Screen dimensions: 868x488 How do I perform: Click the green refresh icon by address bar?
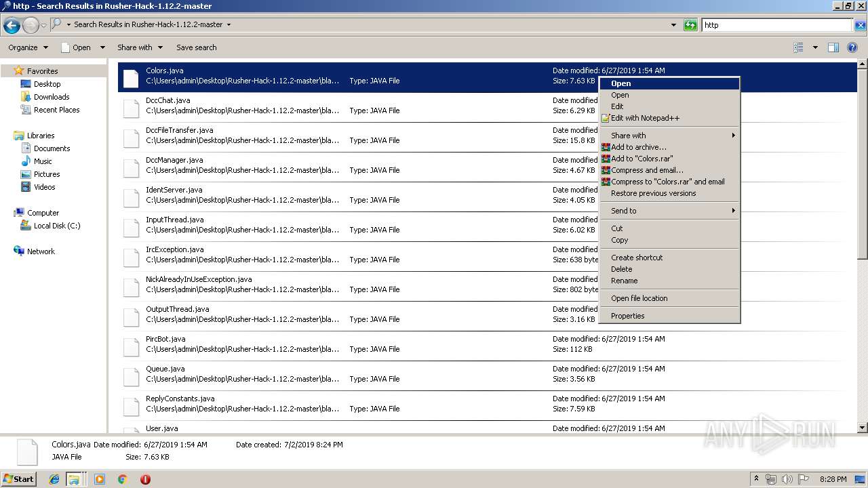pos(690,25)
